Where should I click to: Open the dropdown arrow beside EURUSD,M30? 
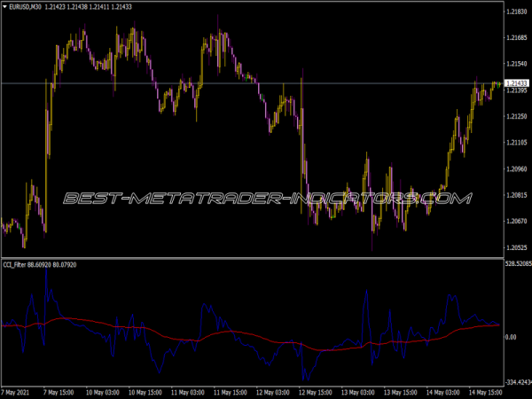pos(4,7)
